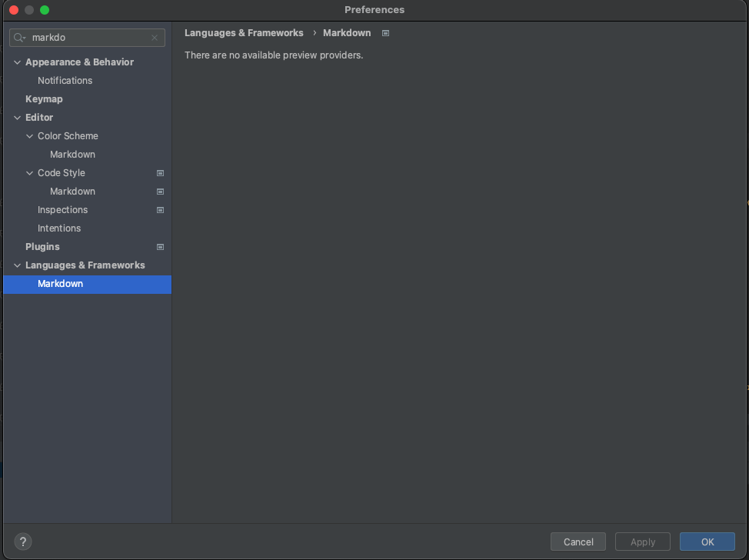
Task: Click the project-level icon beside Inspections
Action: point(160,210)
